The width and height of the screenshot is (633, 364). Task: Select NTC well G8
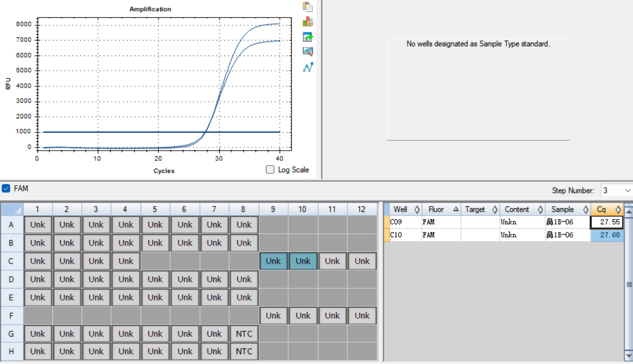click(x=244, y=334)
